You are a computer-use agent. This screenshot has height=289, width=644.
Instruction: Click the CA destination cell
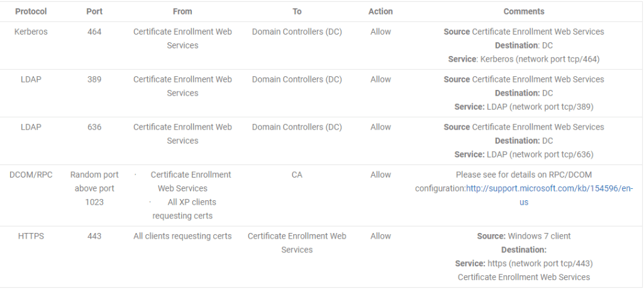coord(297,174)
